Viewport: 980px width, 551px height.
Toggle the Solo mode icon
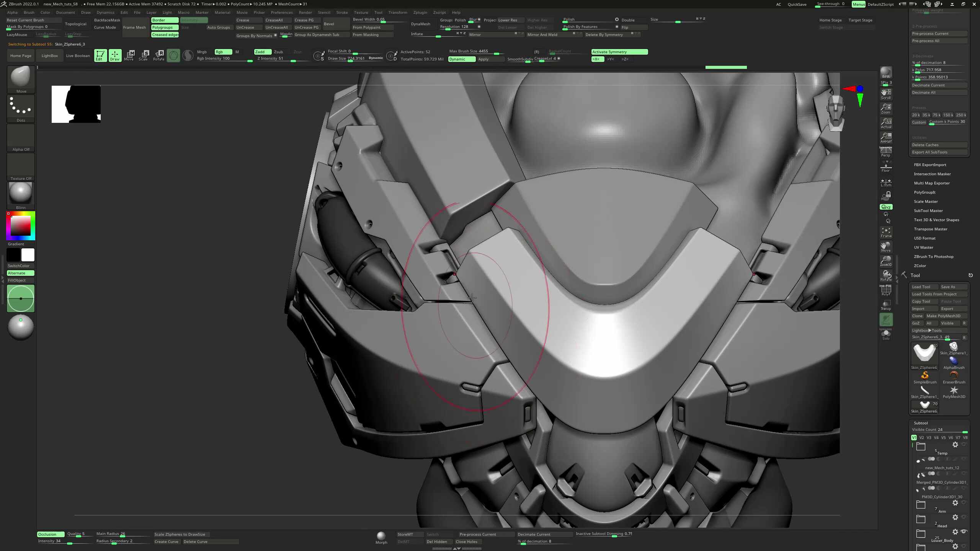(886, 335)
